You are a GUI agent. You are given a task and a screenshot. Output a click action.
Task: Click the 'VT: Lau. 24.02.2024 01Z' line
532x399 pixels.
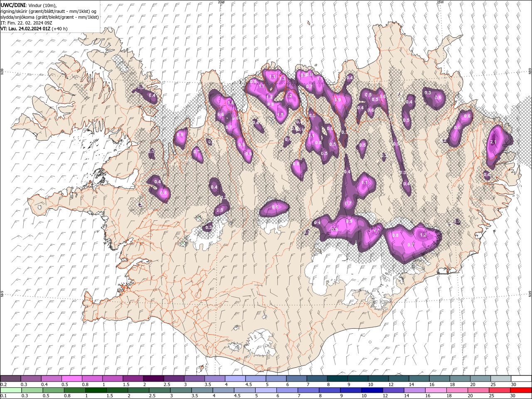pos(25,29)
